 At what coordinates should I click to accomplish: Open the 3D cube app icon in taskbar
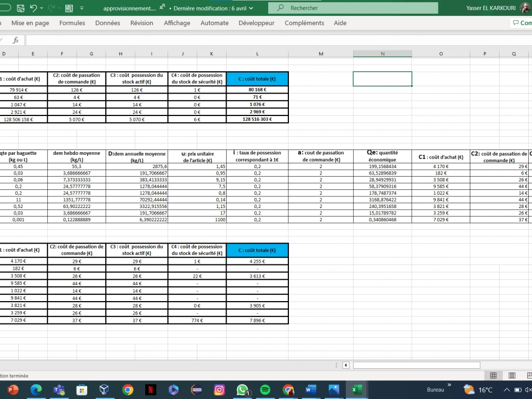[x=104, y=390]
